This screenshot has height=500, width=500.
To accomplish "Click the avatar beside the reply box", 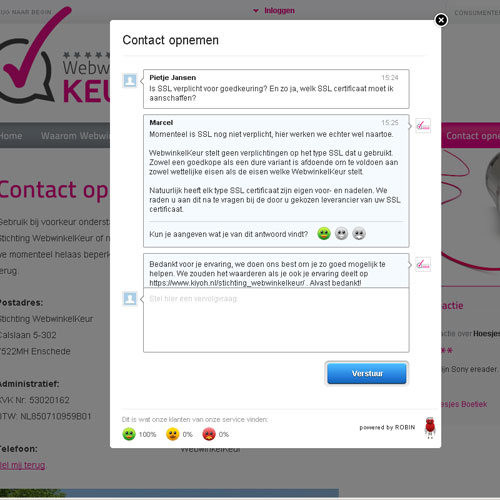I will click(x=130, y=298).
